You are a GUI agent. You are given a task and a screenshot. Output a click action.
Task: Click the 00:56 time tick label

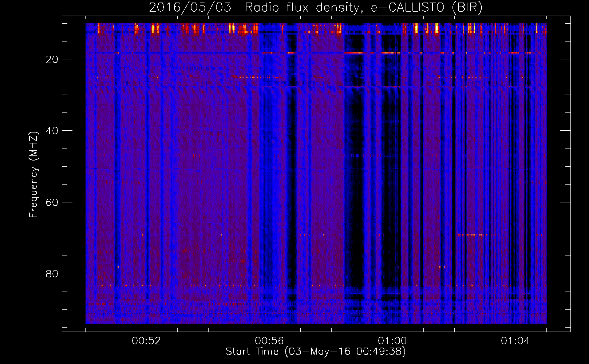coord(269,341)
